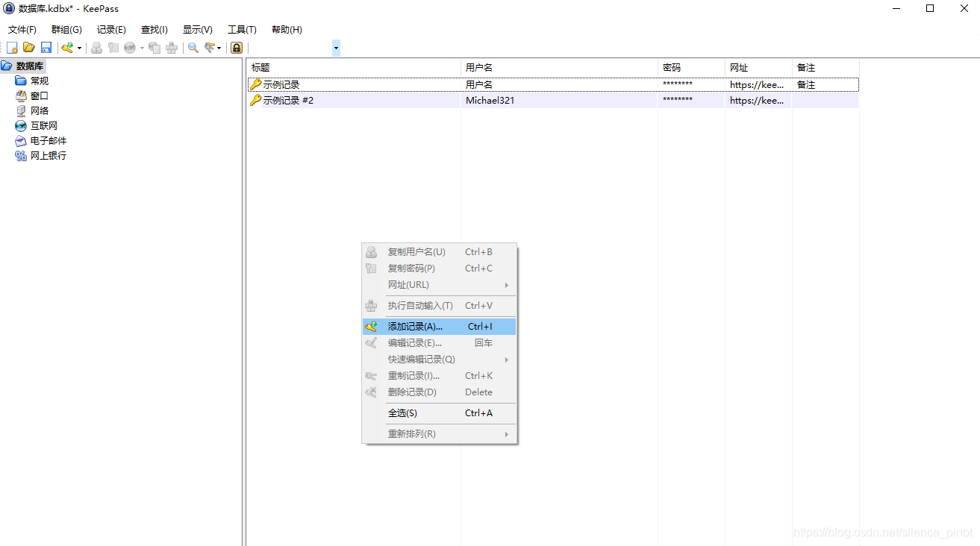Open the 帮助(H) menu

point(287,30)
